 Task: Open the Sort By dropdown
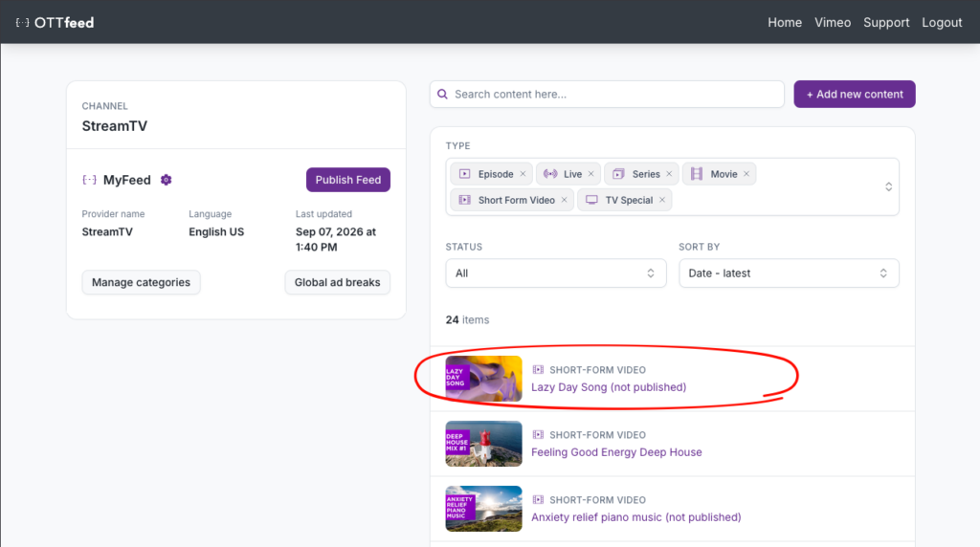tap(789, 273)
